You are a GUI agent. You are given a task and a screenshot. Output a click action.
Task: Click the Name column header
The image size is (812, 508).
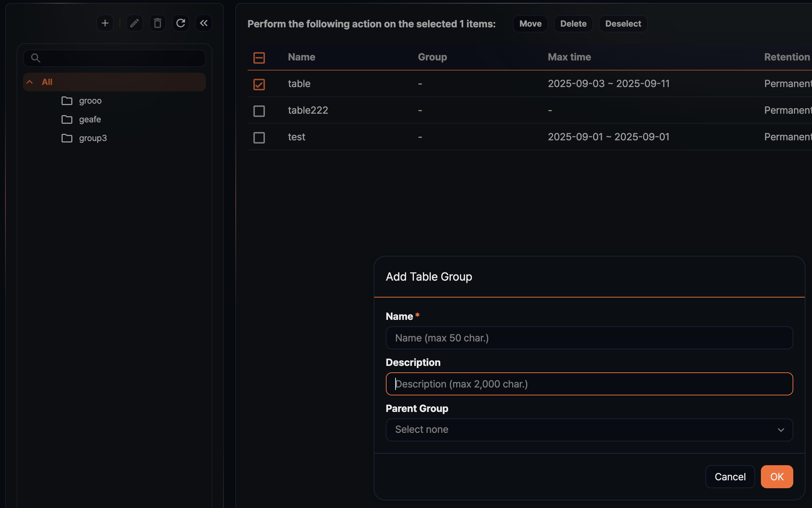point(301,57)
